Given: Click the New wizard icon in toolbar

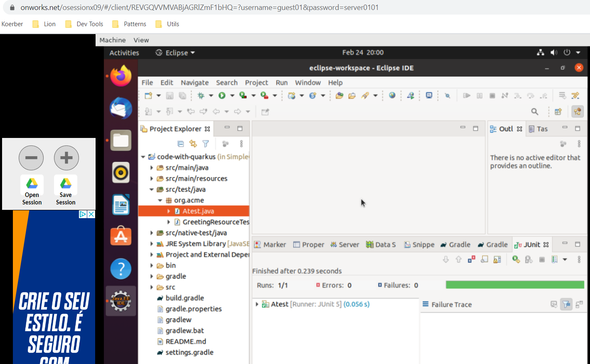Looking at the screenshot, I should coord(148,96).
